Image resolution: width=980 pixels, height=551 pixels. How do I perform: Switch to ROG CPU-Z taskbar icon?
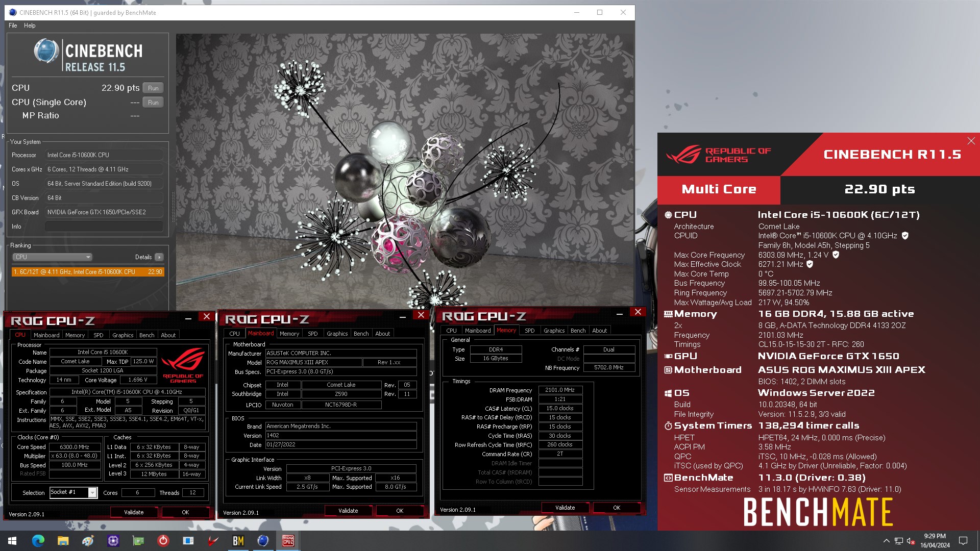coord(288,541)
